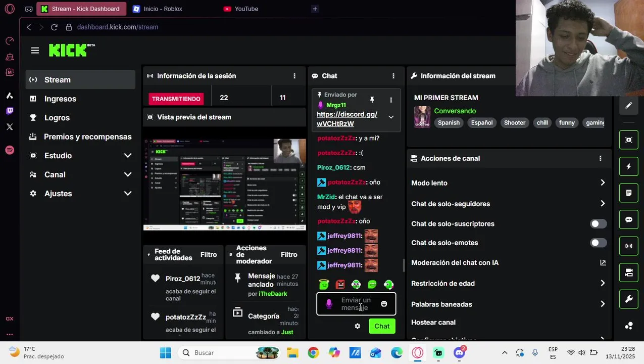Open Filtro for Acciones de moderador
644x364 pixels.
click(289, 255)
